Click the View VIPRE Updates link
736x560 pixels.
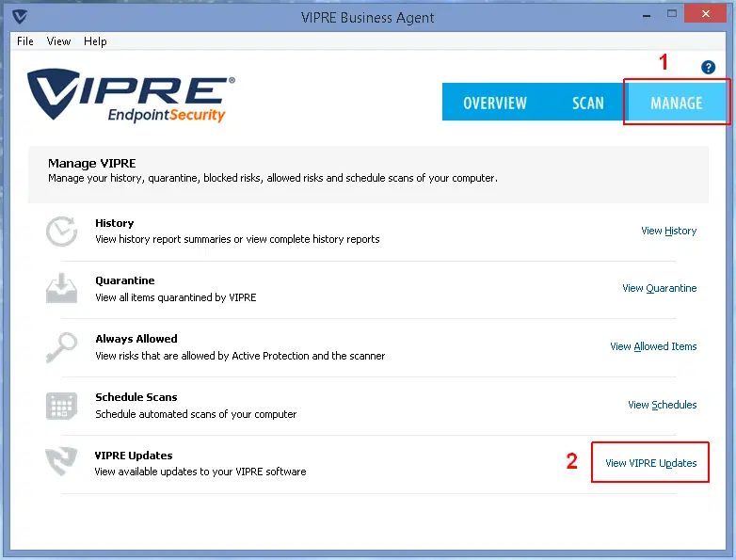coord(651,463)
